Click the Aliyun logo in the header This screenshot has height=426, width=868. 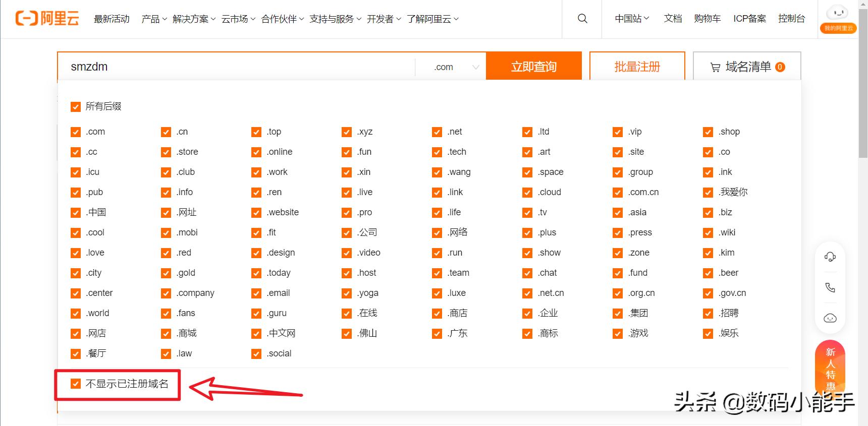(47, 19)
